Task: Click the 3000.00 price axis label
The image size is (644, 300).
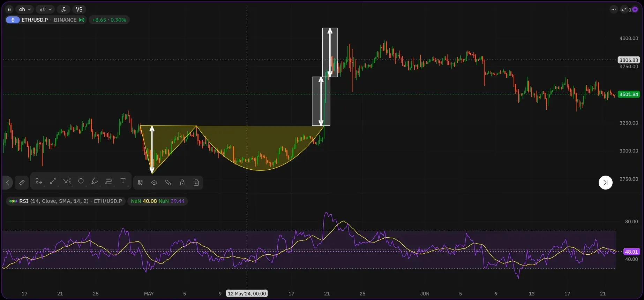Action: pyautogui.click(x=629, y=151)
